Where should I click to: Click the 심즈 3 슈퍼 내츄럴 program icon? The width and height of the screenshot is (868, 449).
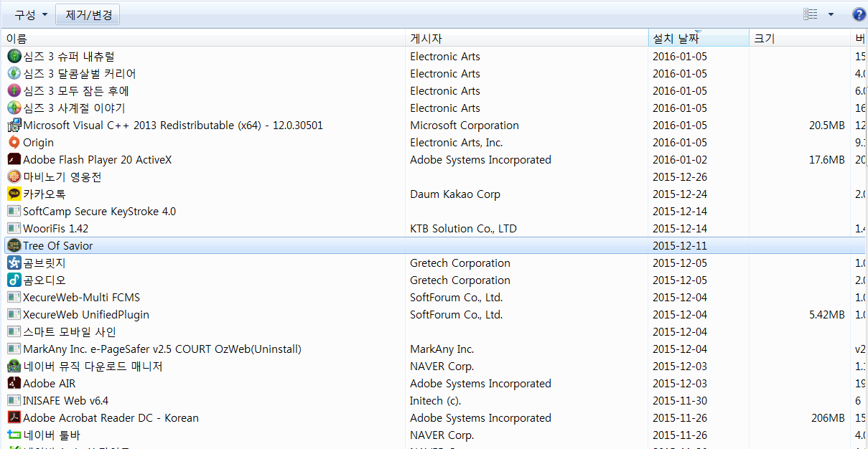coord(14,56)
